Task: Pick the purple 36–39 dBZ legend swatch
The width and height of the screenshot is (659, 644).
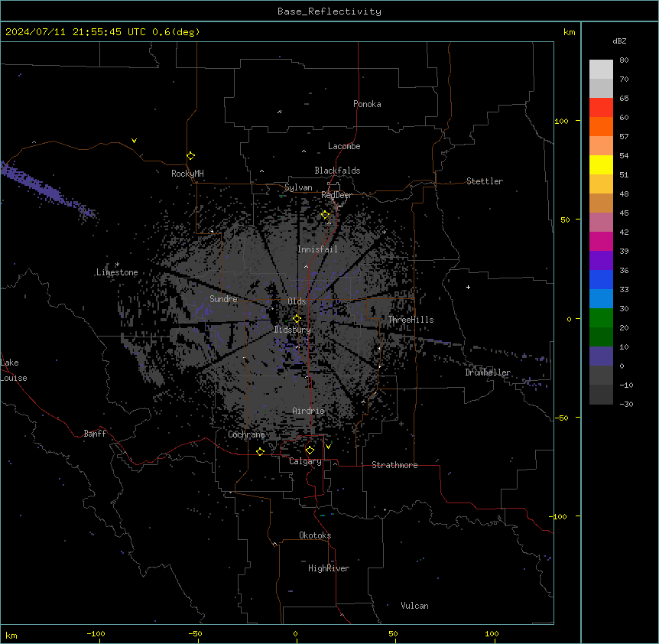Action: click(601, 261)
